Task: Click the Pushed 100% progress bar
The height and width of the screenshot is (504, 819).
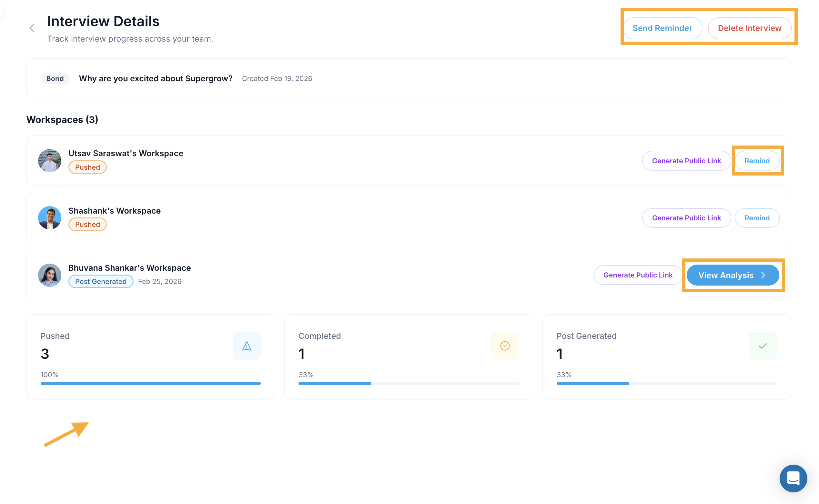Action: (151, 383)
